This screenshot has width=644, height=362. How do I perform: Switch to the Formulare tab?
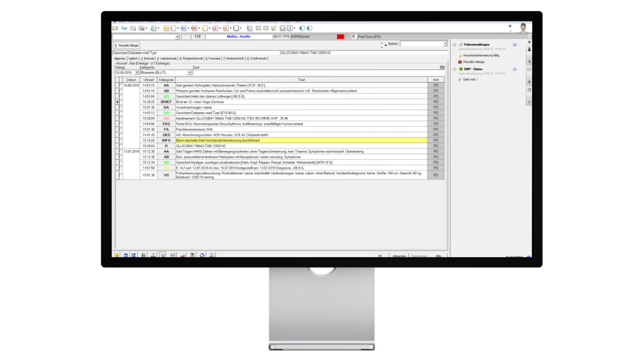[x=213, y=59]
